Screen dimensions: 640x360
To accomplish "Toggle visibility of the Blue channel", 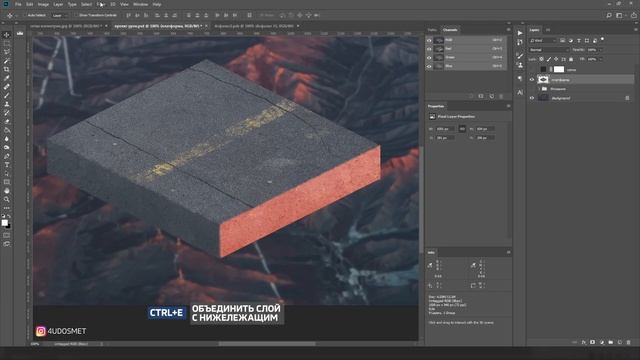I will tap(429, 66).
